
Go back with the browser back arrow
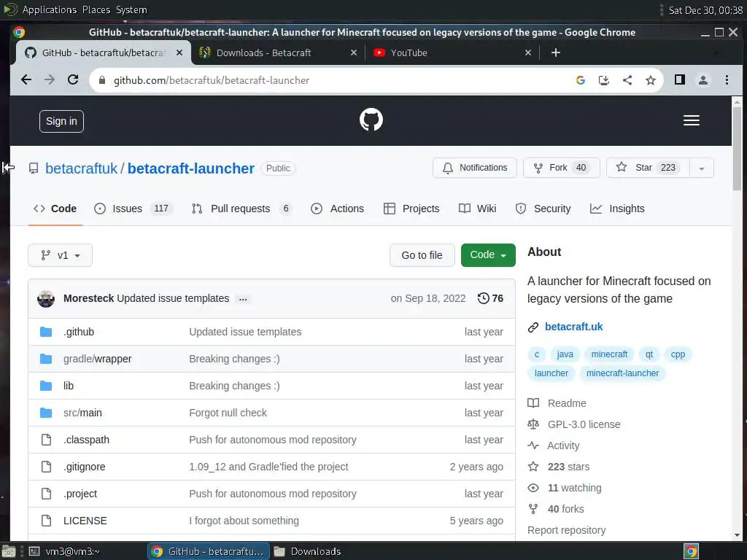point(26,80)
